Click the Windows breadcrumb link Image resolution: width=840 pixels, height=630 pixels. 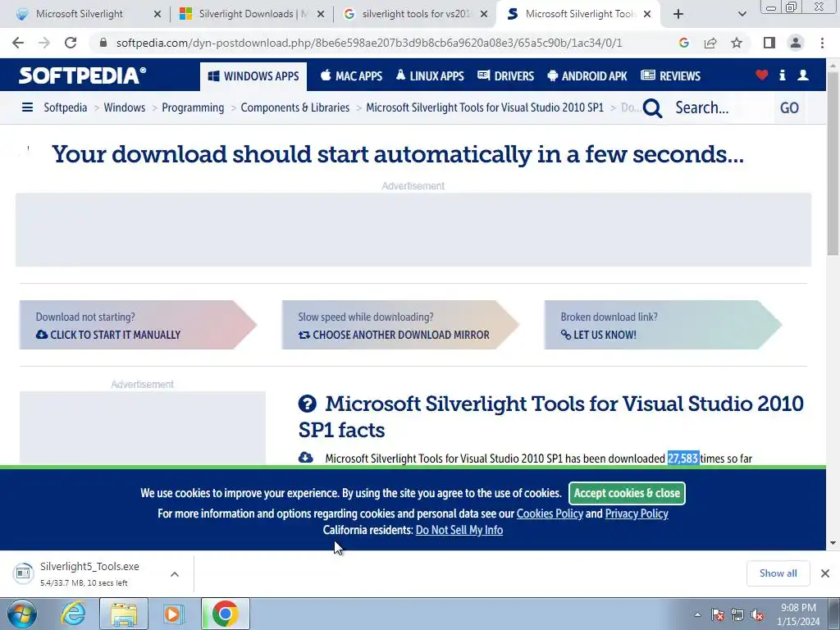(x=125, y=107)
